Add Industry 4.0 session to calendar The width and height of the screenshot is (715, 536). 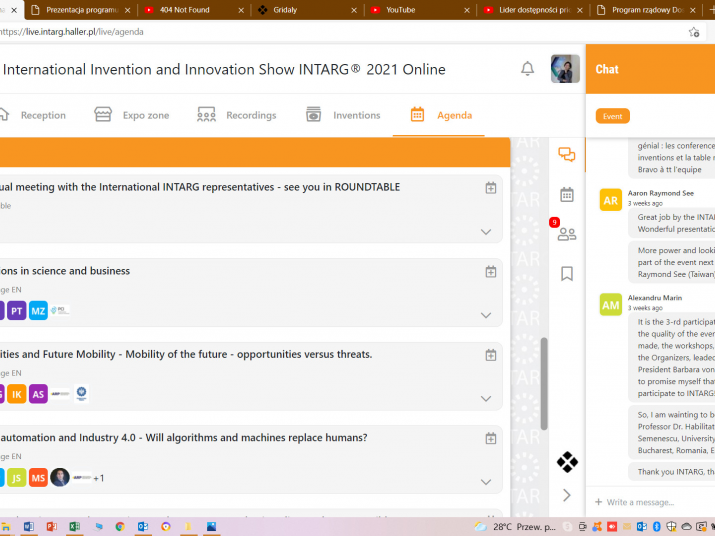pos(490,438)
